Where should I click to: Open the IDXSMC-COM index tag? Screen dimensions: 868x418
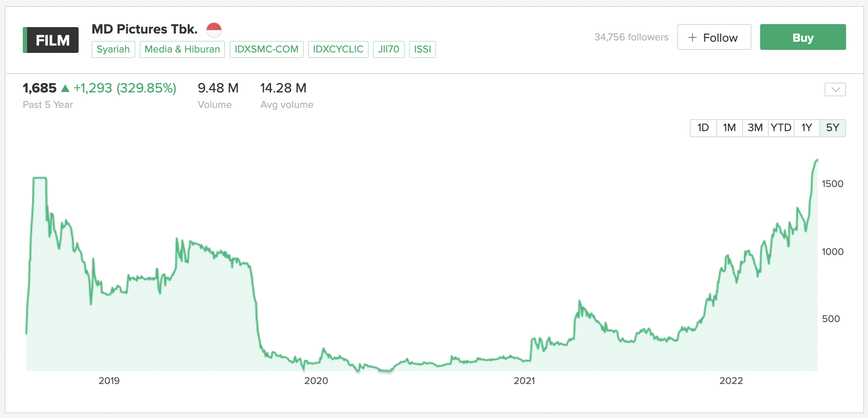click(x=266, y=49)
